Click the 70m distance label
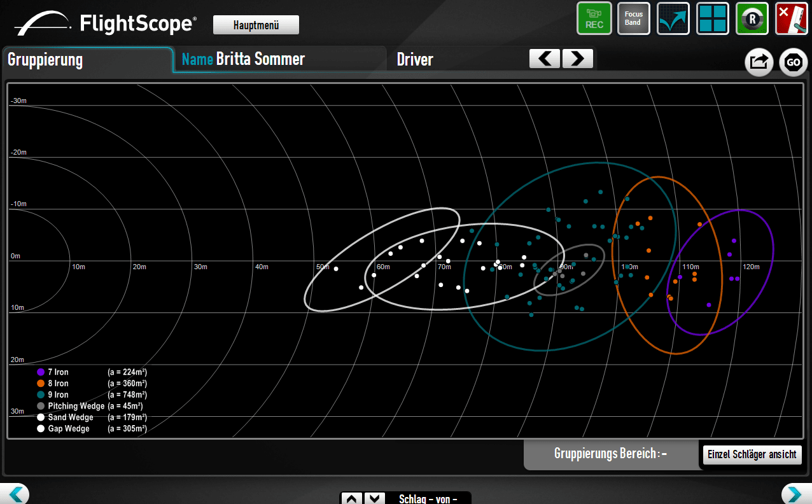This screenshot has height=504, width=812. coord(444,267)
